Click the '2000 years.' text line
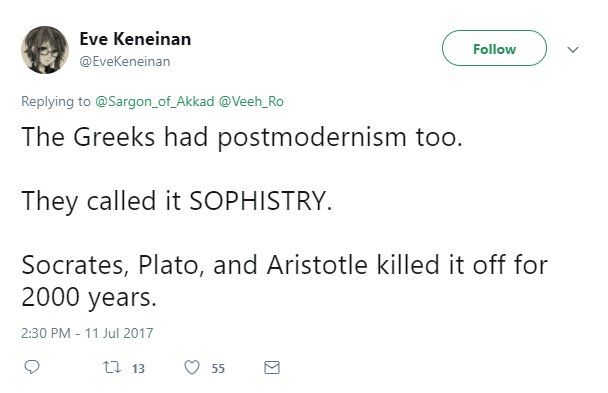This screenshot has width=608, height=393. pyautogui.click(x=89, y=298)
